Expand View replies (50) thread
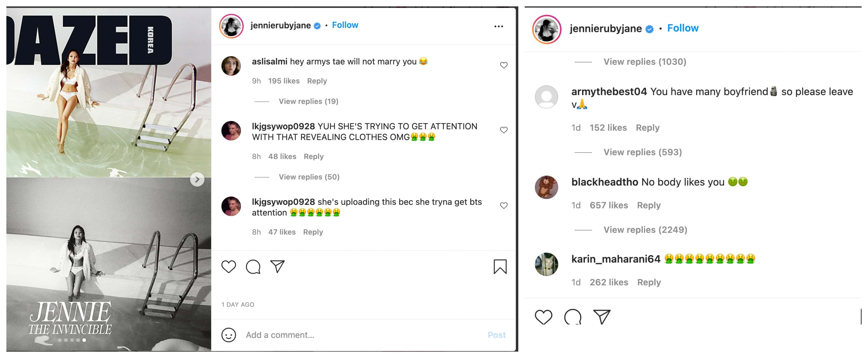Image resolution: width=868 pixels, height=358 pixels. click(309, 177)
